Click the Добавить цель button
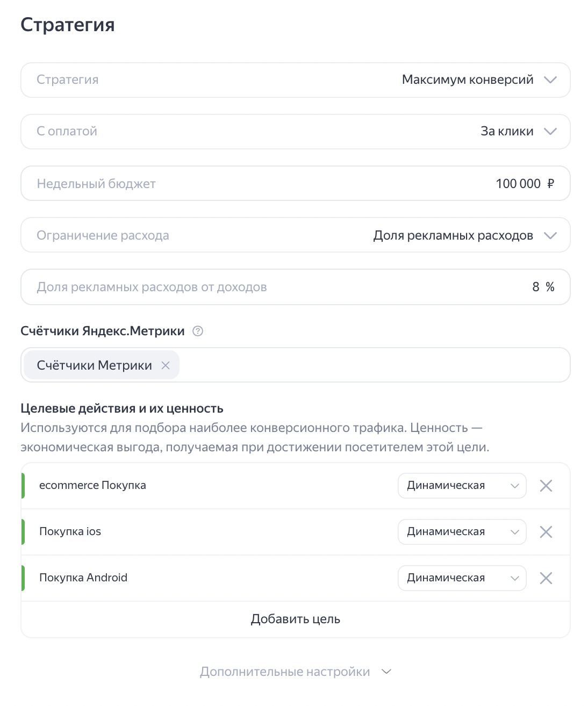The height and width of the screenshot is (706, 588). tap(295, 619)
